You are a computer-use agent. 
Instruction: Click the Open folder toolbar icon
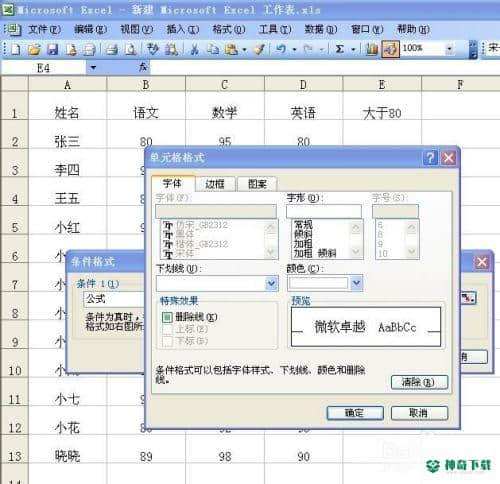pos(34,49)
